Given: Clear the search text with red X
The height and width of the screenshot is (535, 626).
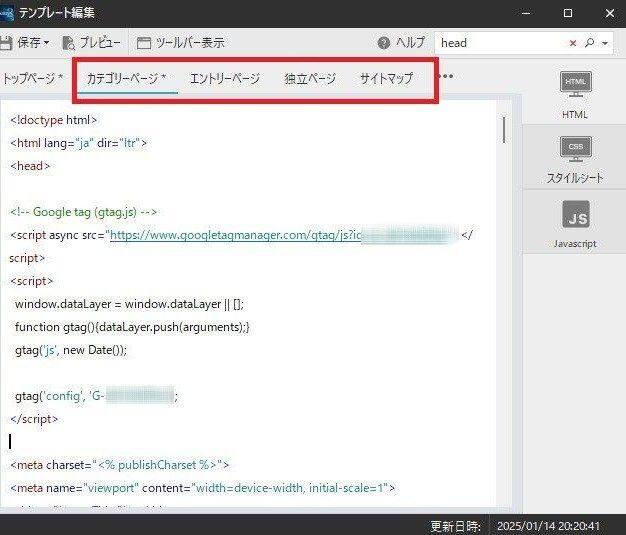Looking at the screenshot, I should pyautogui.click(x=573, y=43).
